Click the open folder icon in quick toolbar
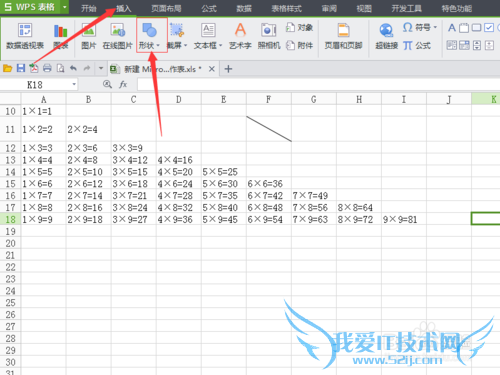 pyautogui.click(x=7, y=69)
